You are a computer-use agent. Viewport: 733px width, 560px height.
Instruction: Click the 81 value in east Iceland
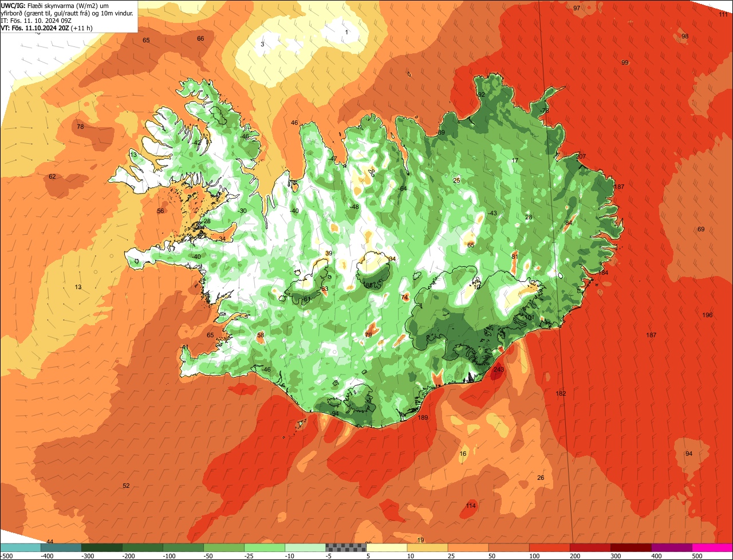pos(514,256)
